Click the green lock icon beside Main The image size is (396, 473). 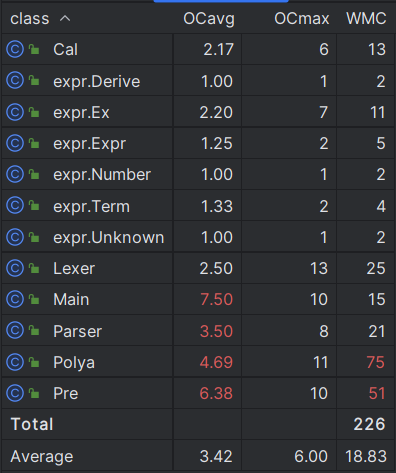34,299
